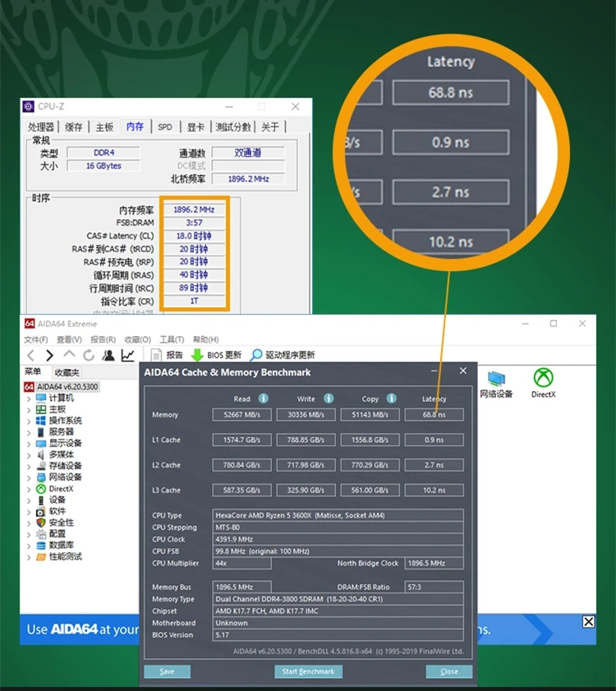Expand the 性能测试 tree node
The height and width of the screenshot is (691, 616).
[x=29, y=557]
